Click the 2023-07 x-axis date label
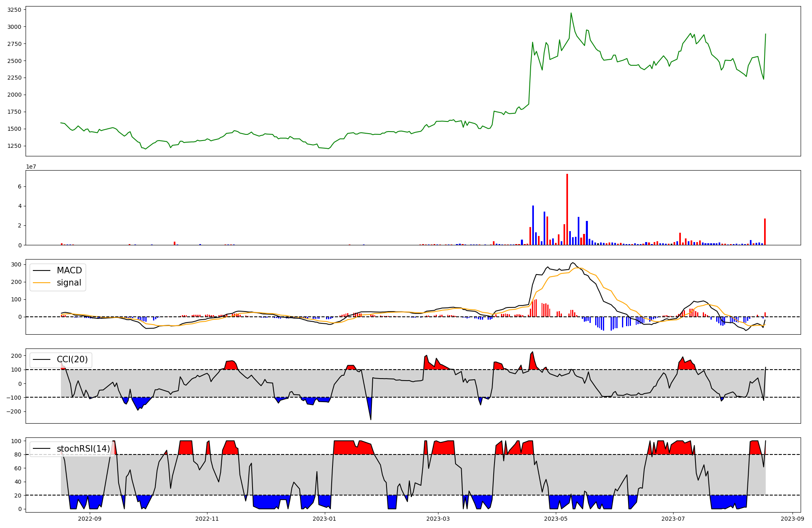Image resolution: width=812 pixels, height=528 pixels. [x=673, y=519]
